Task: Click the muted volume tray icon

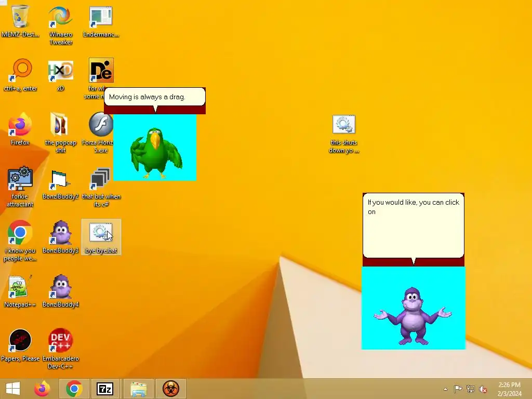Action: tap(483, 389)
